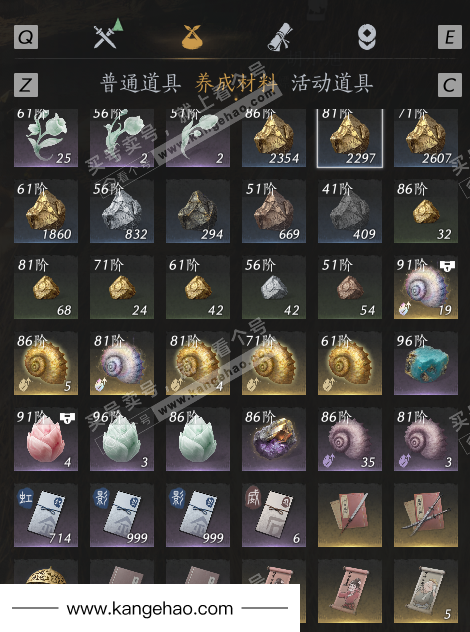
Task: Select the 虹 envelope with 714 count
Action: pos(46,515)
